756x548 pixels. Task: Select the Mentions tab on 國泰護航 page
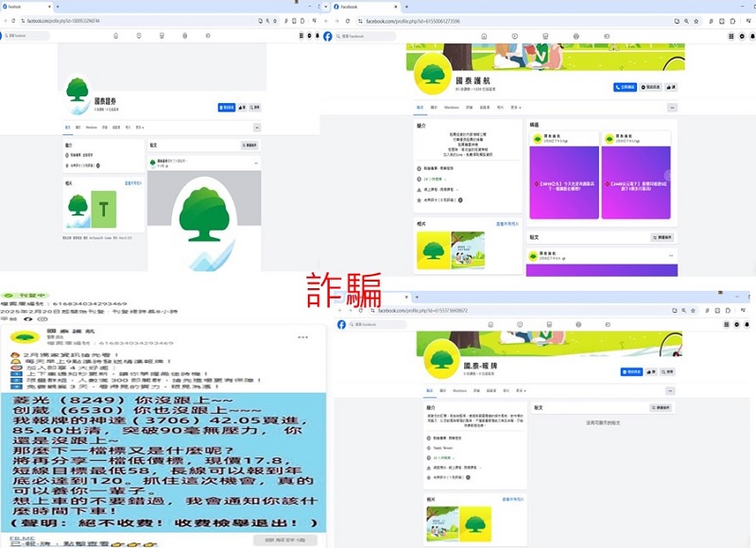pos(452,108)
